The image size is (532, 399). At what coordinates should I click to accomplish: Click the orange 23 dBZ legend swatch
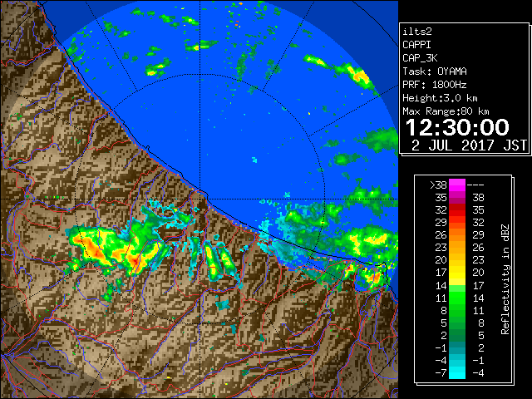tap(457, 248)
